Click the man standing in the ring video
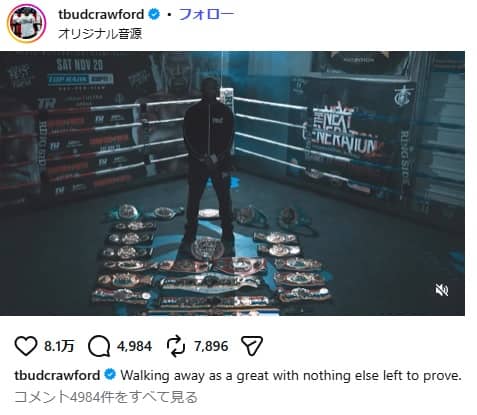The width and height of the screenshot is (477, 415). [209, 165]
